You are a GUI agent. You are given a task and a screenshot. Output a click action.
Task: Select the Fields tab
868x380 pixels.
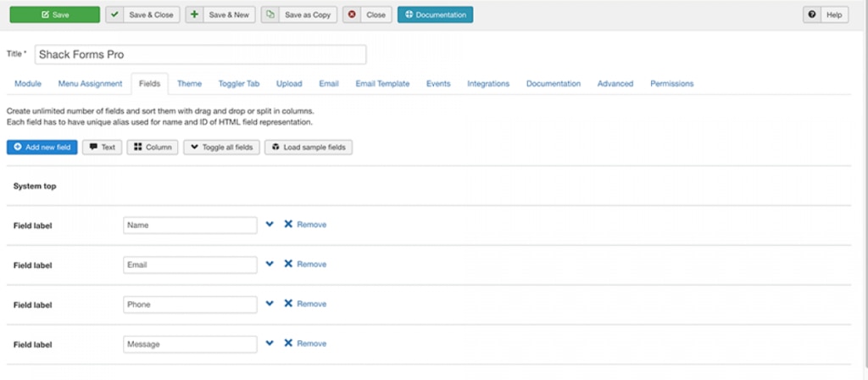149,84
